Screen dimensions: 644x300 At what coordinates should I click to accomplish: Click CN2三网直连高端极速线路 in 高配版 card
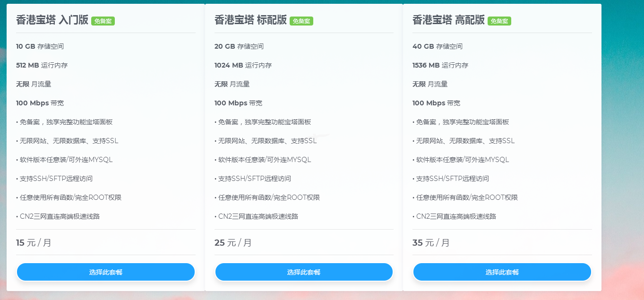click(x=454, y=216)
